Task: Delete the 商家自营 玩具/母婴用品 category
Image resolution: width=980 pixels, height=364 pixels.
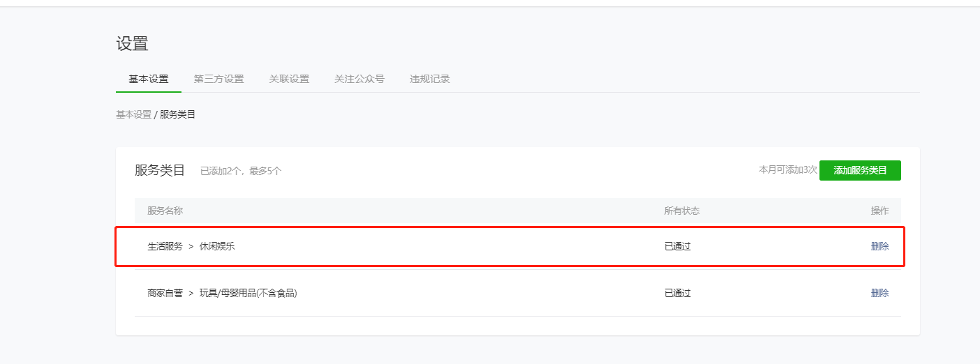Action: [879, 293]
